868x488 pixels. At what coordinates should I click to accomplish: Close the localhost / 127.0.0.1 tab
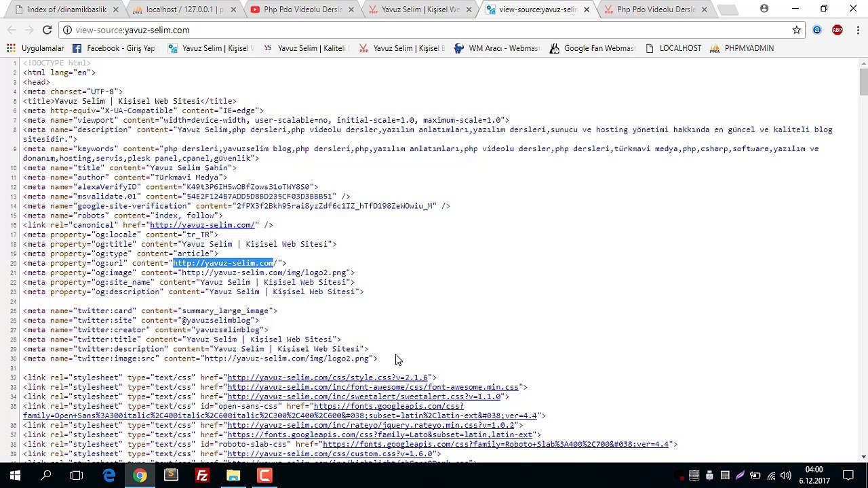click(234, 9)
